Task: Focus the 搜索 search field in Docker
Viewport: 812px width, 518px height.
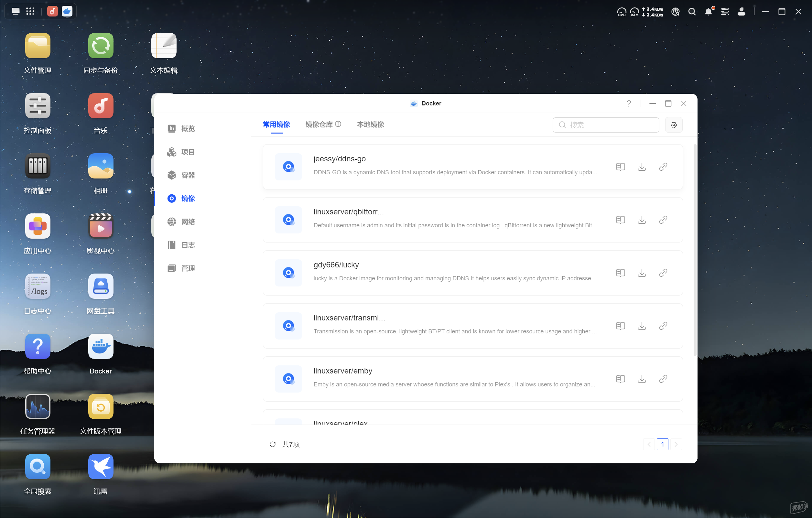Action: pos(606,125)
